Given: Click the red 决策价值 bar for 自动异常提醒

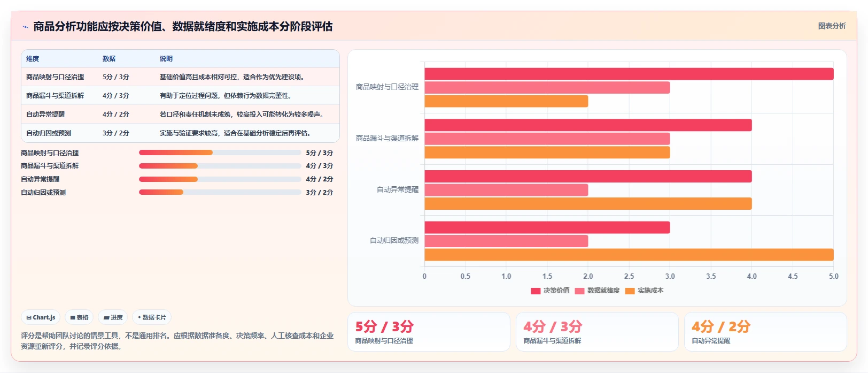Looking at the screenshot, I should (588, 176).
